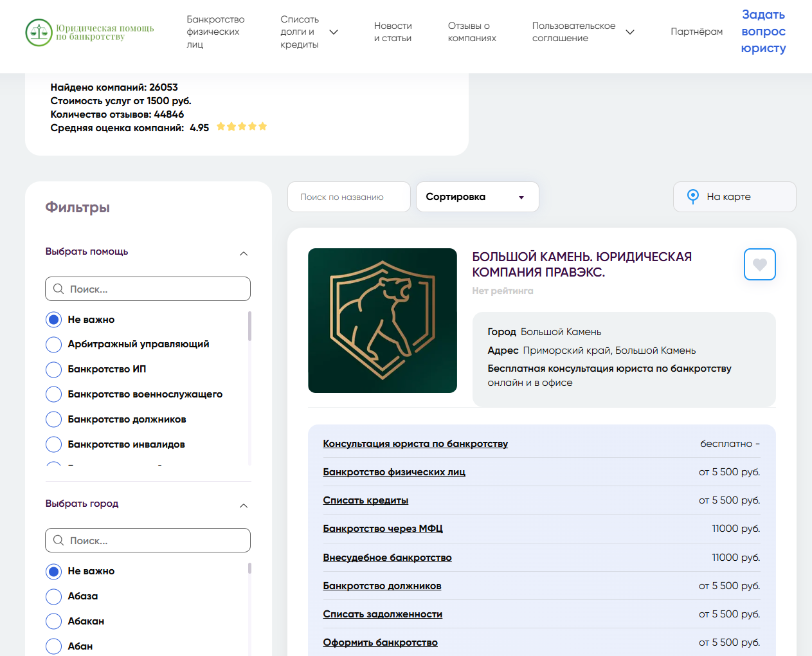Click the star rating next to 4.95
The width and height of the screenshot is (812, 656).
[x=241, y=127]
